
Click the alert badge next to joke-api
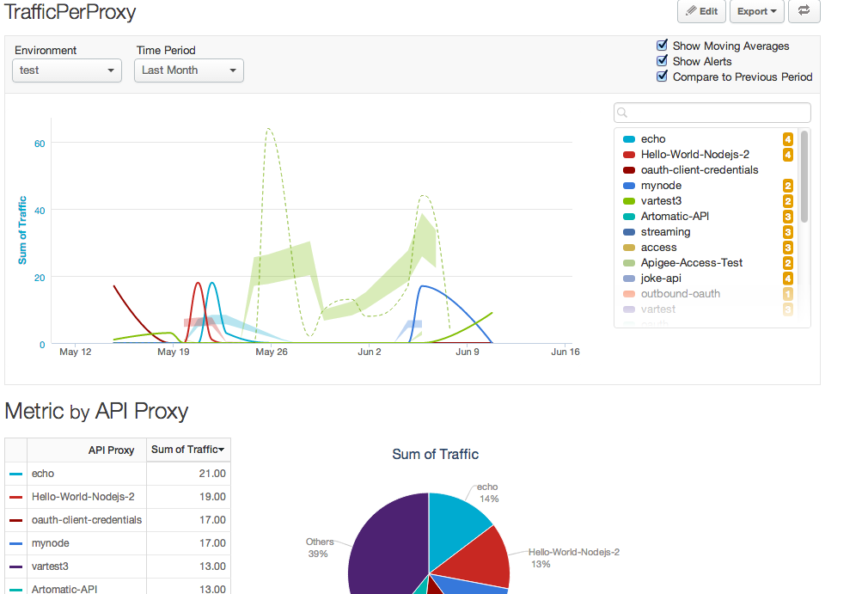coord(787,279)
